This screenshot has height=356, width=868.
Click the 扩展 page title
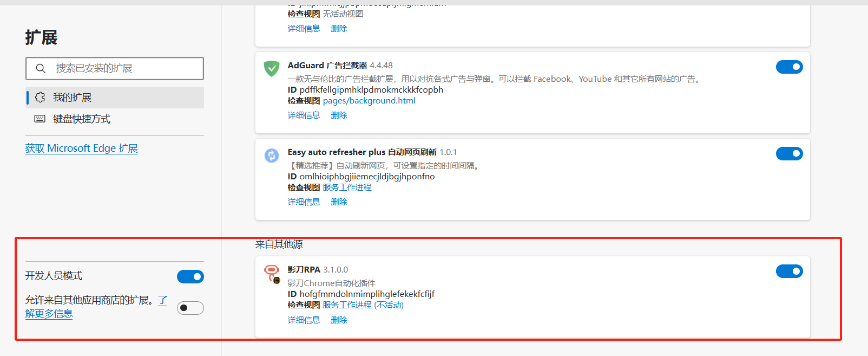tap(41, 37)
